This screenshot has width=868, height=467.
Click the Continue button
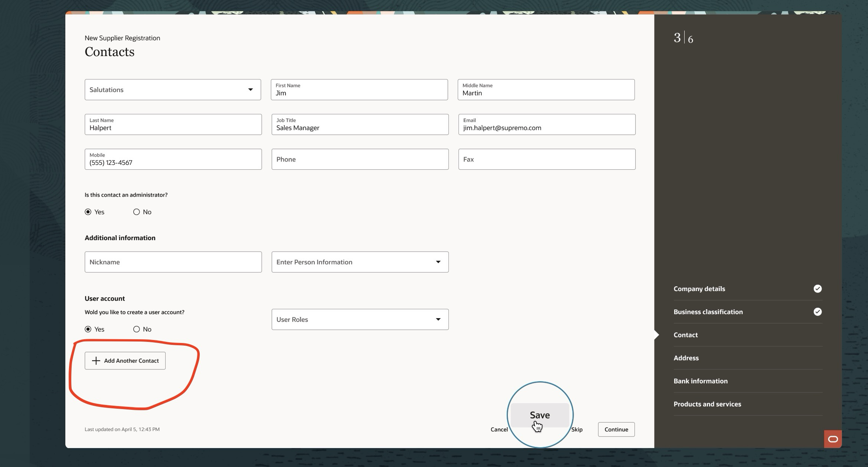pos(616,430)
